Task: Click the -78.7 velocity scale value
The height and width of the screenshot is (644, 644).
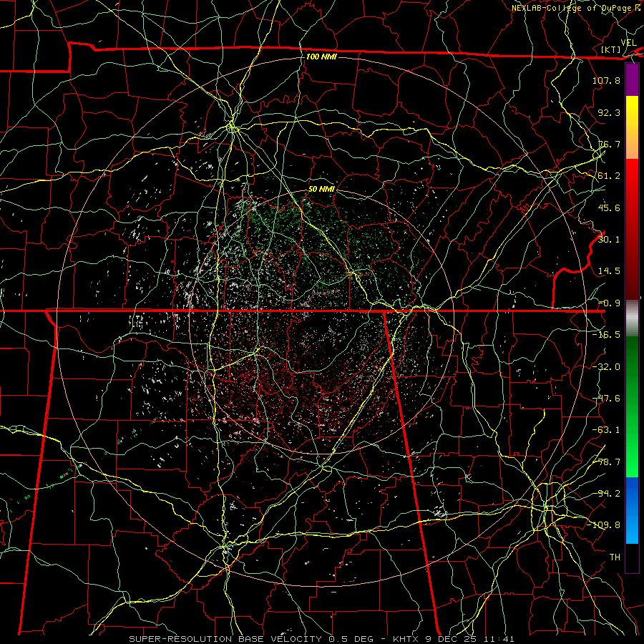Action: pyautogui.click(x=606, y=462)
